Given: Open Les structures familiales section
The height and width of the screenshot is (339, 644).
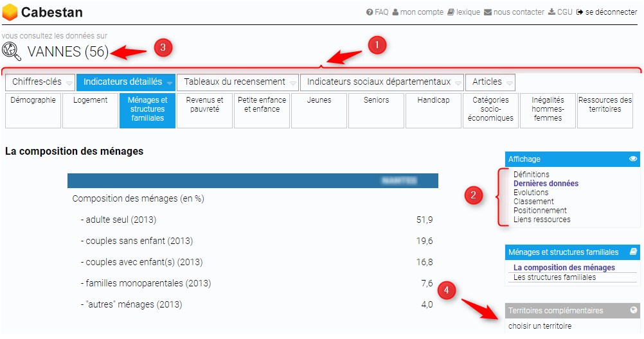Looking at the screenshot, I should click(555, 277).
